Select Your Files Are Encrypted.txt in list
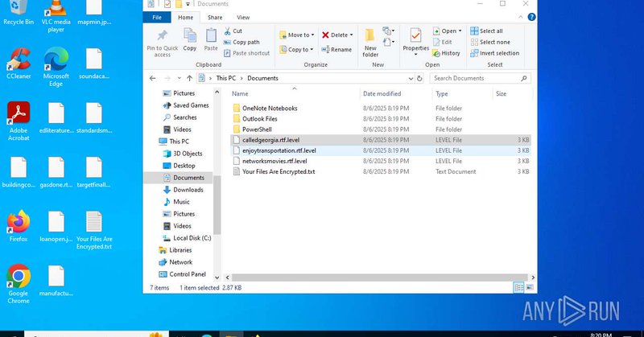The height and width of the screenshot is (337, 644). (x=381, y=171)
